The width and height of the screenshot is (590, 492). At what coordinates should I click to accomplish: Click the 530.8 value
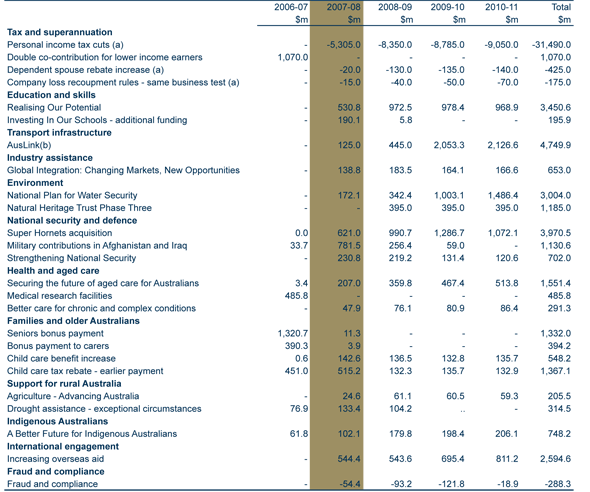(x=349, y=108)
